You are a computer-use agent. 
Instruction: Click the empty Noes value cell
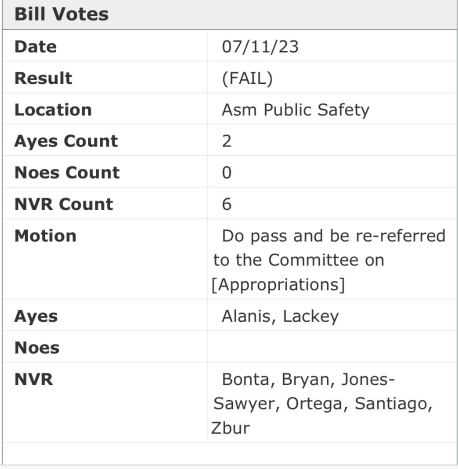tap(332, 347)
